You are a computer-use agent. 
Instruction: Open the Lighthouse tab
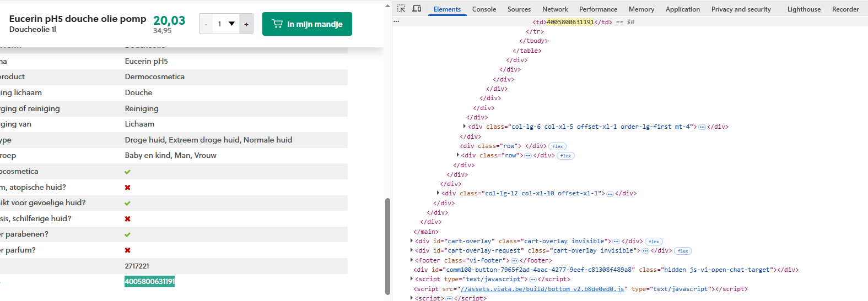(804, 9)
